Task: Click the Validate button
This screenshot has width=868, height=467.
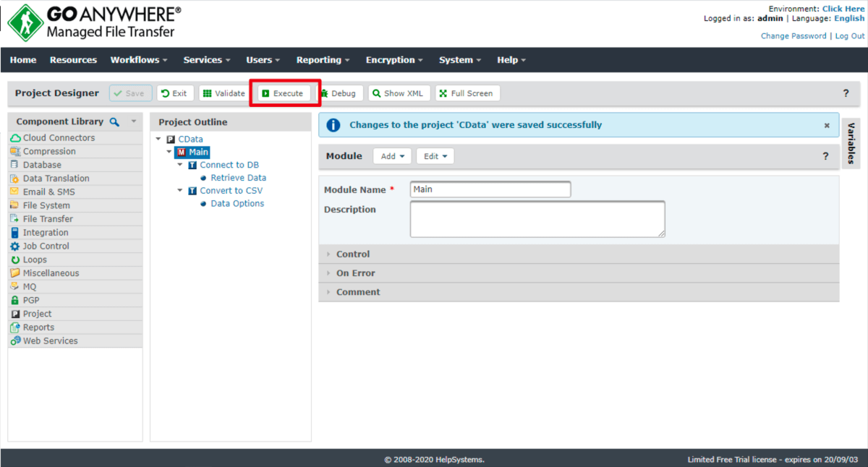Action: click(224, 93)
